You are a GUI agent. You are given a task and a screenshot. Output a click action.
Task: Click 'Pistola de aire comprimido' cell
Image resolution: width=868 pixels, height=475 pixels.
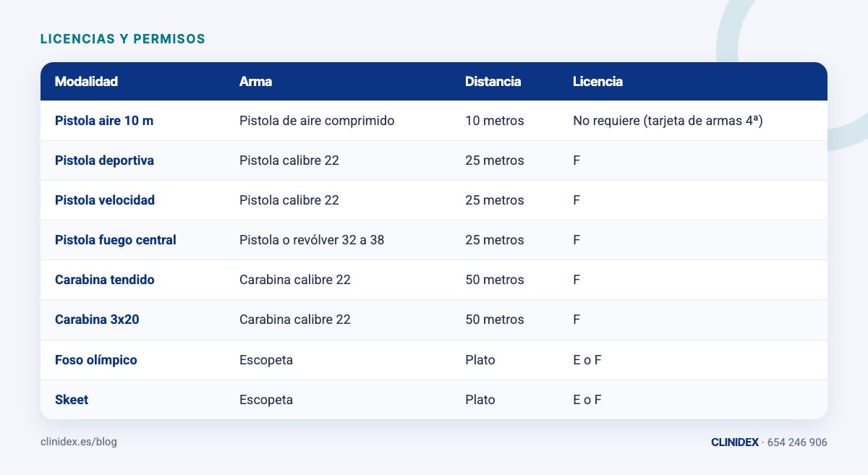click(317, 121)
